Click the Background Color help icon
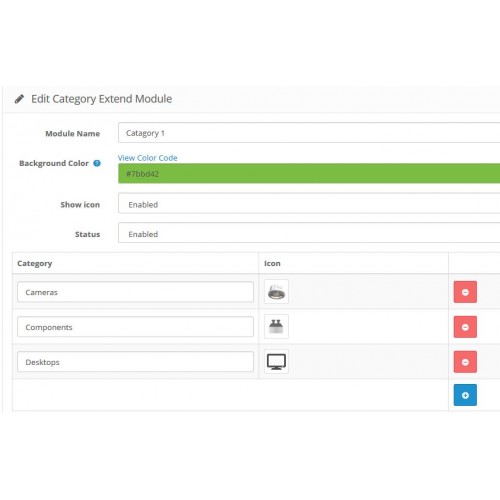Image resolution: width=500 pixels, height=500 pixels. tap(97, 163)
